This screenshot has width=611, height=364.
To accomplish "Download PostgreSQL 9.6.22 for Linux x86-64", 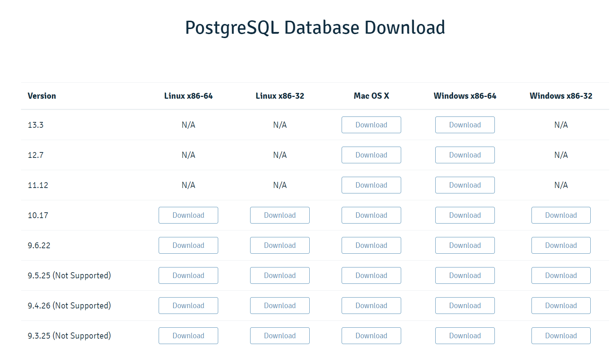I will click(x=188, y=245).
